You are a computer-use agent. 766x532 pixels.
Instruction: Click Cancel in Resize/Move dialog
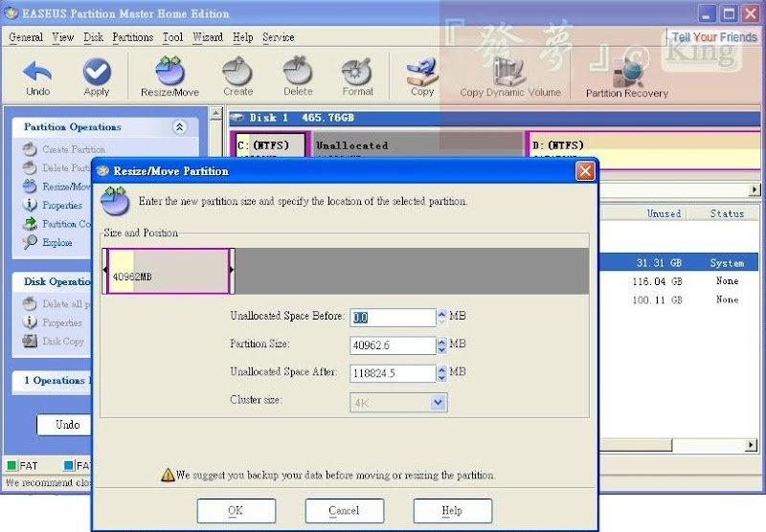345,511
